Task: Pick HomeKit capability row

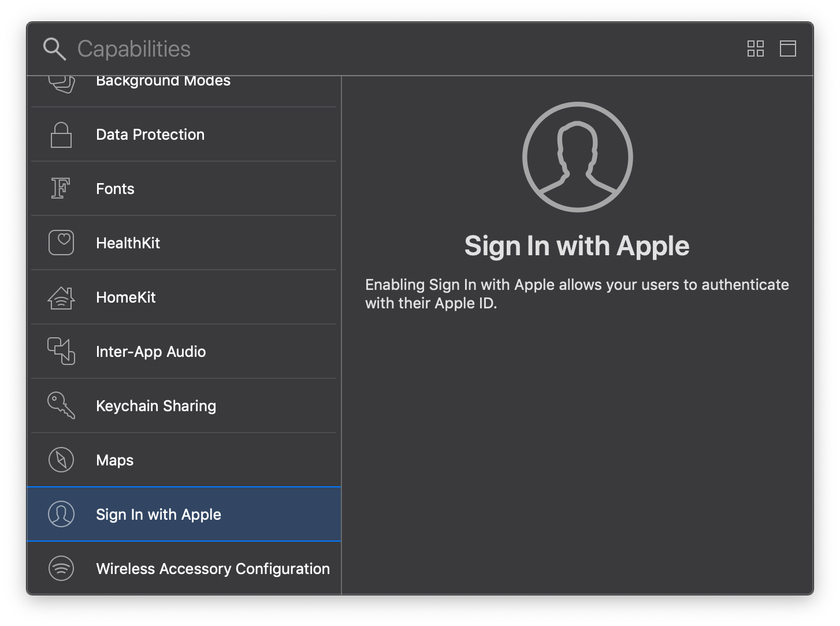Action: (x=184, y=297)
